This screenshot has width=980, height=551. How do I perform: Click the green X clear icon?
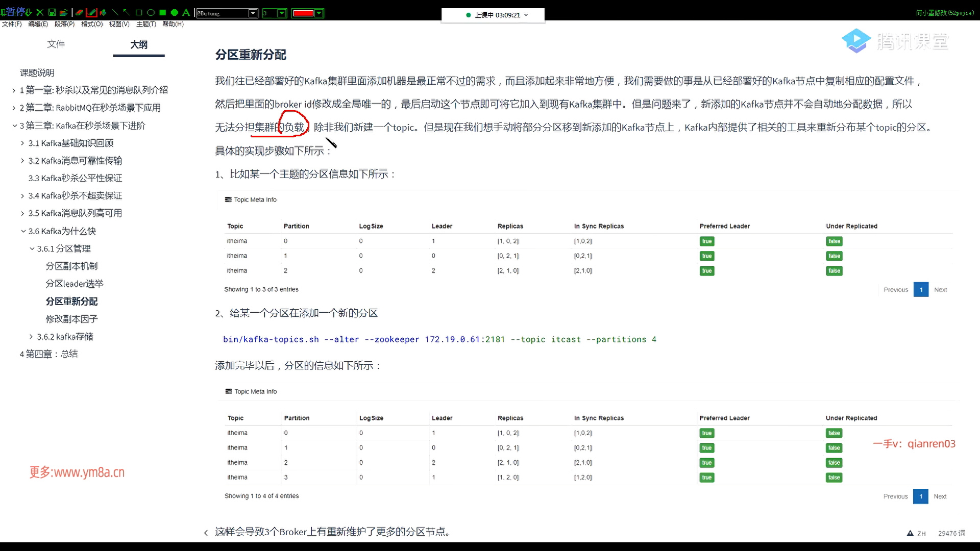point(40,13)
